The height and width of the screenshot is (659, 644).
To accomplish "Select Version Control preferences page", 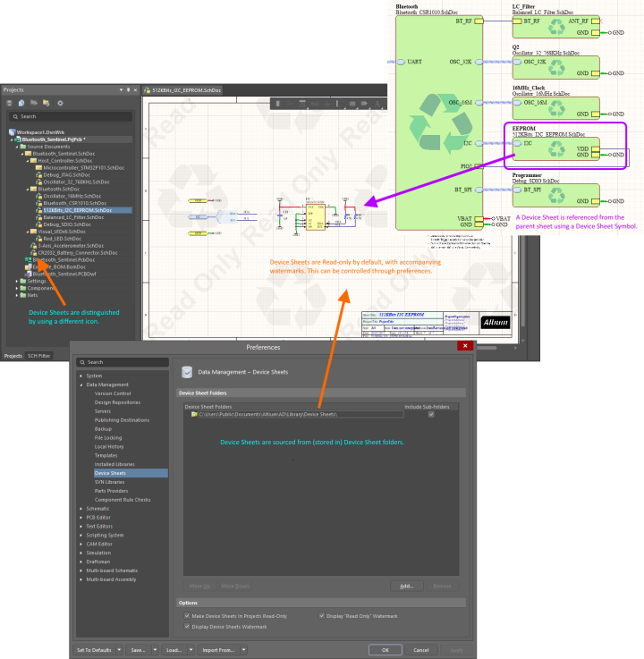I will point(113,393).
